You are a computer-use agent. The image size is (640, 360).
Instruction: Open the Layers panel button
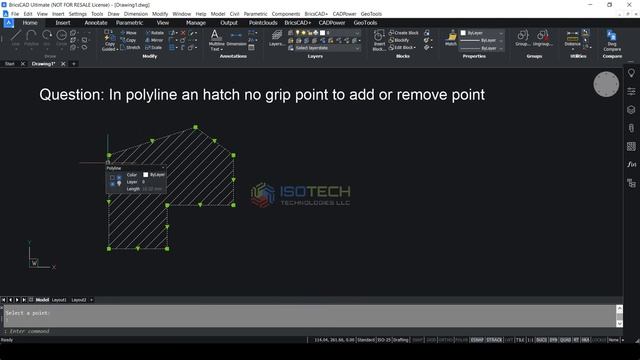pyautogui.click(x=277, y=38)
